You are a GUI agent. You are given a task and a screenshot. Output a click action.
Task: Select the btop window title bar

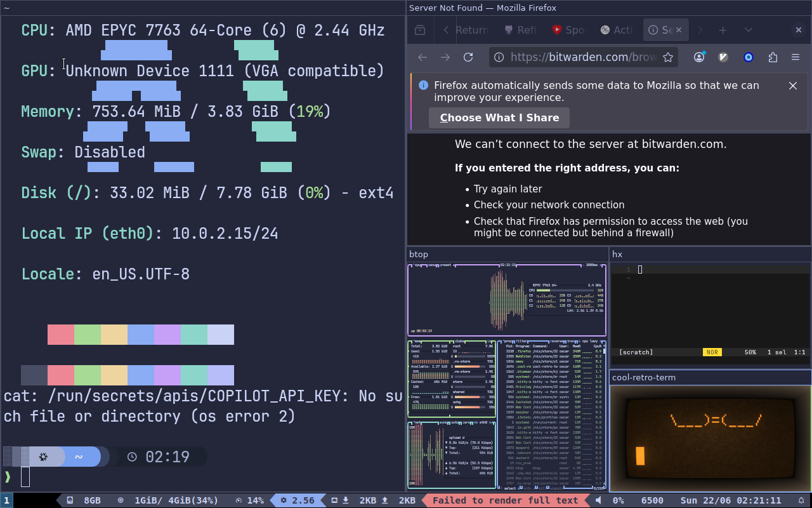click(x=507, y=254)
